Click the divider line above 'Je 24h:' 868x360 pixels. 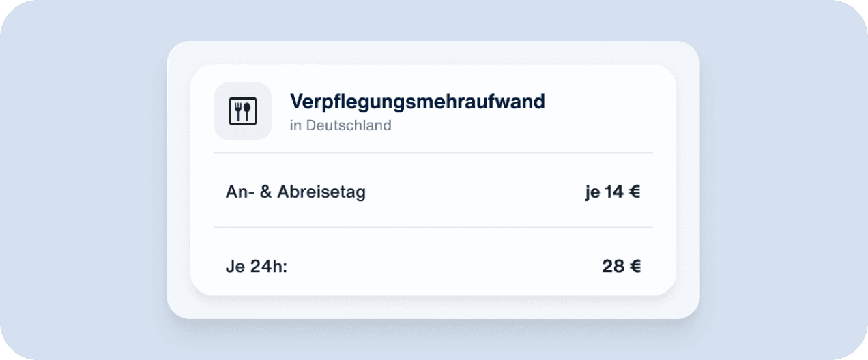433,227
